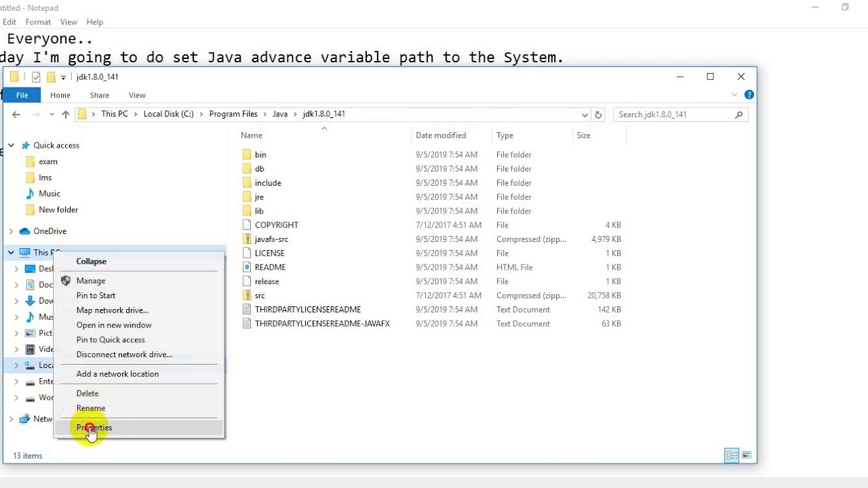868x488 pixels.
Task: Open the View ribbon tab
Action: (x=137, y=96)
